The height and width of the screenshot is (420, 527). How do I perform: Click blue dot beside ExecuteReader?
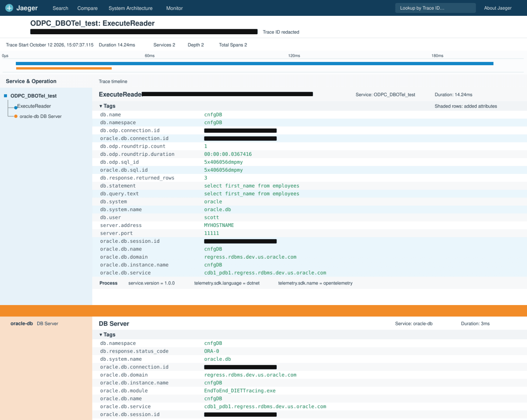pos(16,108)
